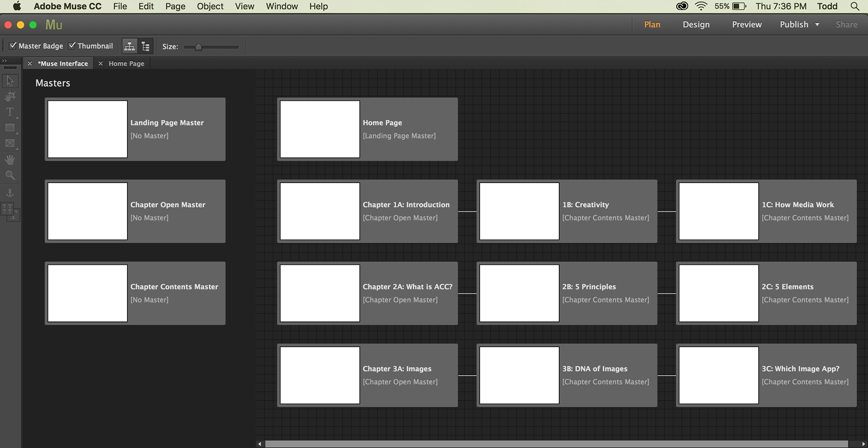Screen dimensions: 868x448
Task: Expand the collapsed toolbar double-arrow
Action: (x=5, y=61)
